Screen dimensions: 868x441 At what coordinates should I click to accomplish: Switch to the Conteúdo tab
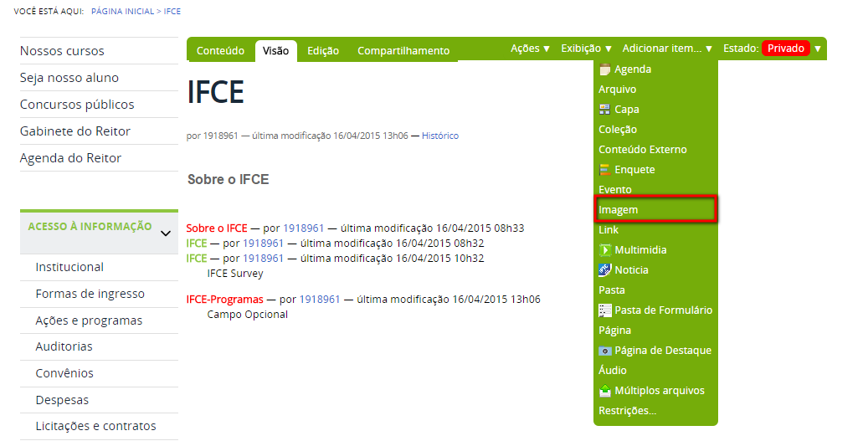point(220,51)
